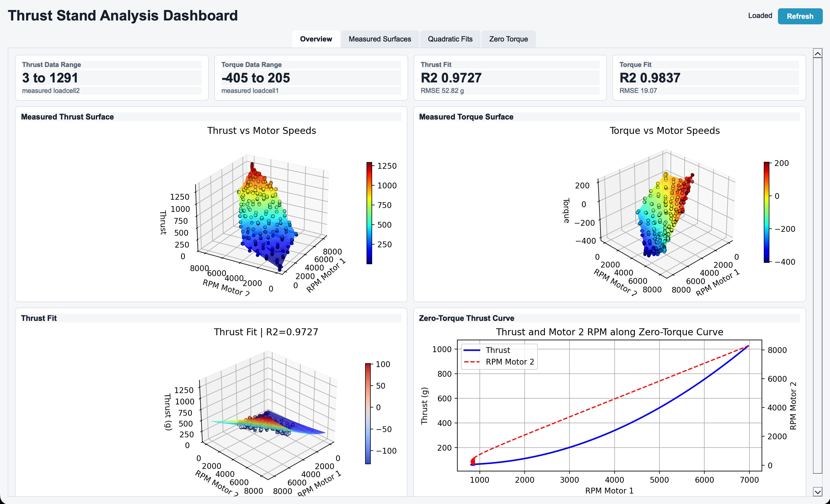
Task: Click the Refresh button
Action: click(800, 16)
